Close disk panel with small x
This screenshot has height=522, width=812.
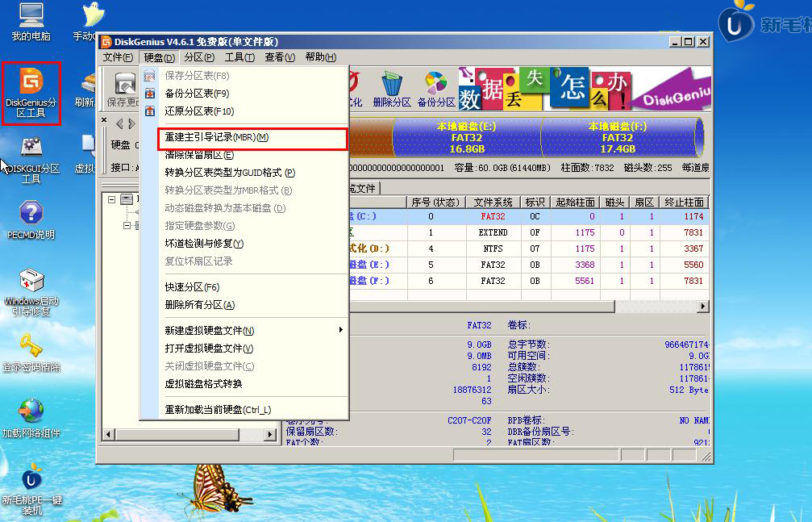(x=104, y=119)
